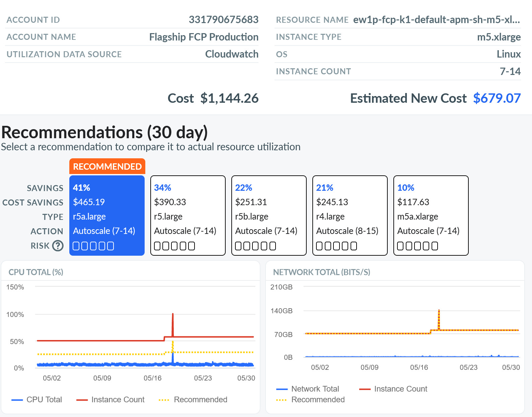Viewport: 532px width, 417px height.
Task: Click the risk boxes on m5a.xlarge card
Action: 417,246
